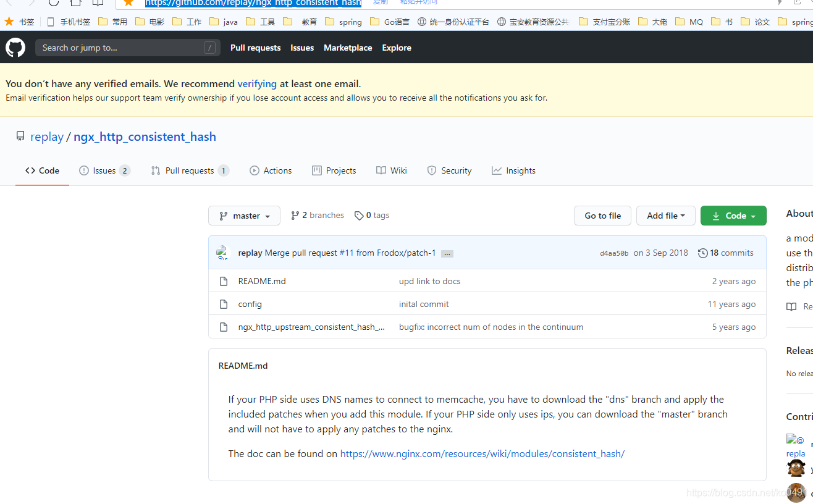
Task: Click the repository book icon beside replay
Action: pos(20,136)
